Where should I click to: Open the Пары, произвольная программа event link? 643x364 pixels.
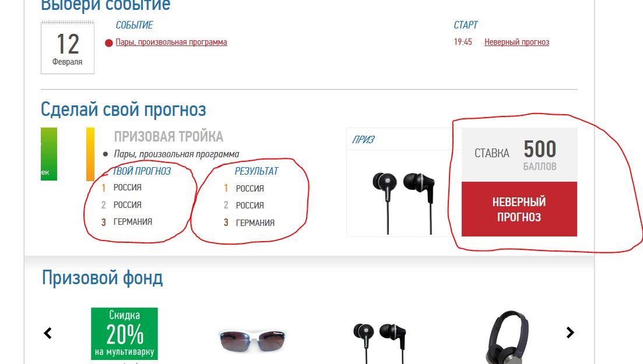[x=171, y=42]
